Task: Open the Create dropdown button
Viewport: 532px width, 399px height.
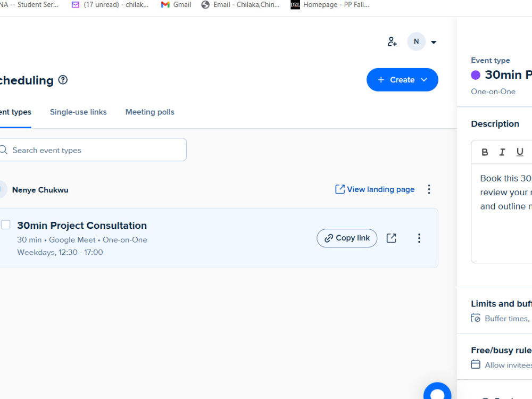Action: click(402, 80)
